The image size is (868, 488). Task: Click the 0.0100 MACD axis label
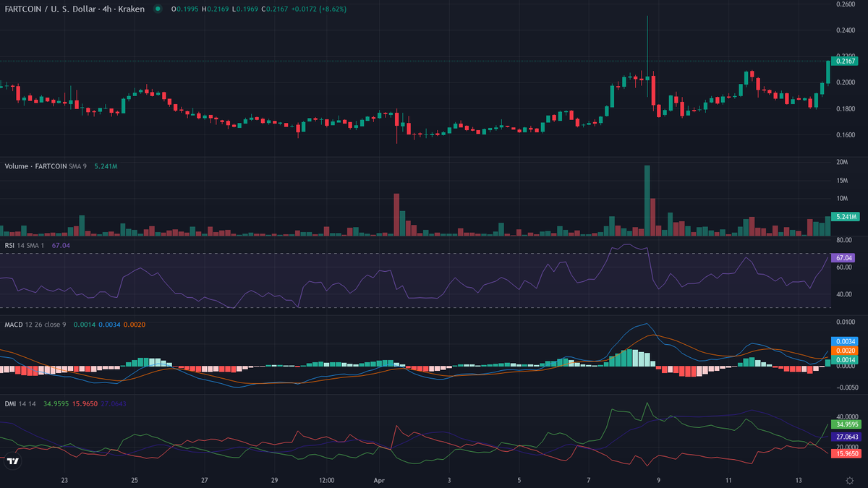pyautogui.click(x=846, y=321)
